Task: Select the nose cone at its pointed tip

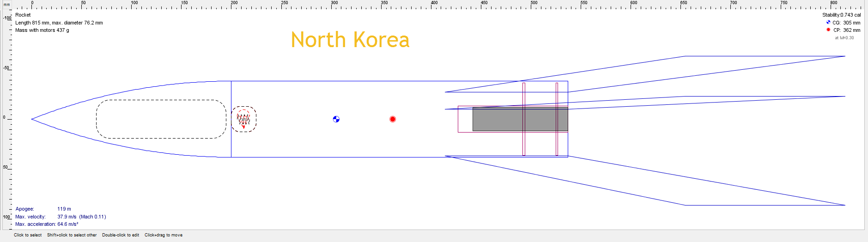Action: pos(33,119)
